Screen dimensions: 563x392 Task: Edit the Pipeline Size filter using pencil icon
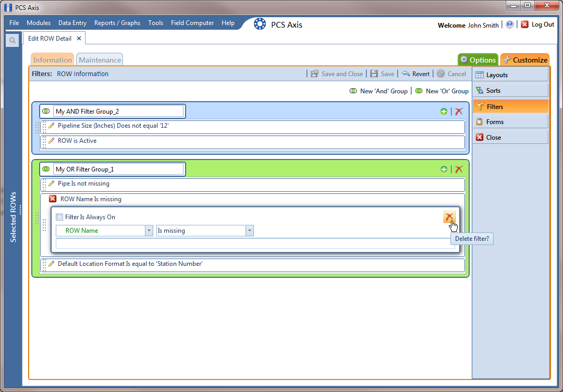pyautogui.click(x=51, y=126)
